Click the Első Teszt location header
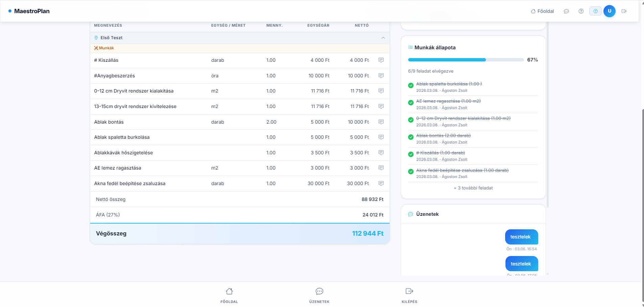The image size is (644, 307). (112, 38)
